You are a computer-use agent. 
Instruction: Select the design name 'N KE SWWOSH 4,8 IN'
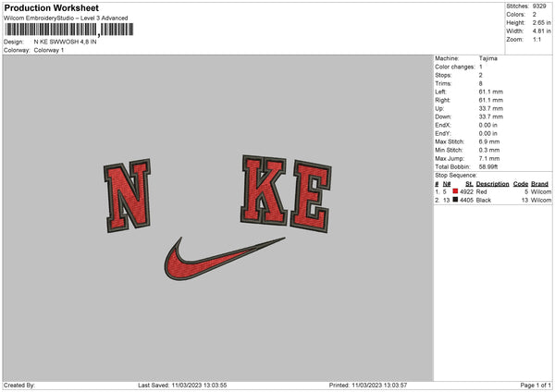pos(65,42)
